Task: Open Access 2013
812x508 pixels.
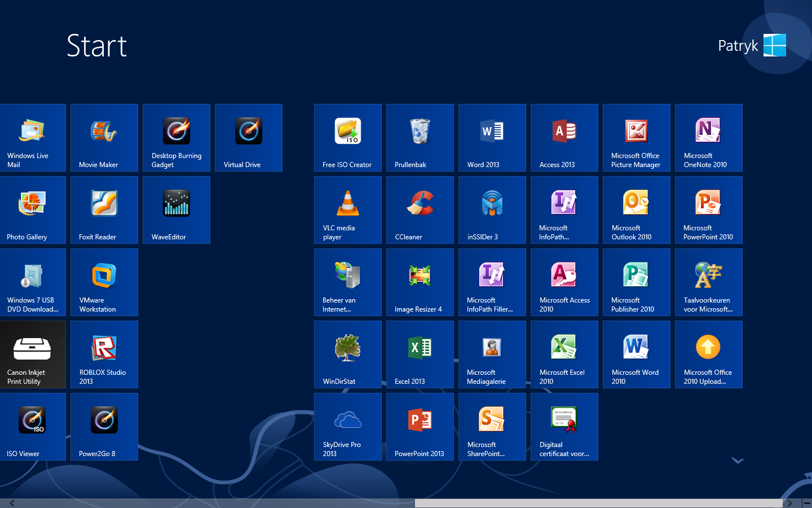Action: pos(564,138)
